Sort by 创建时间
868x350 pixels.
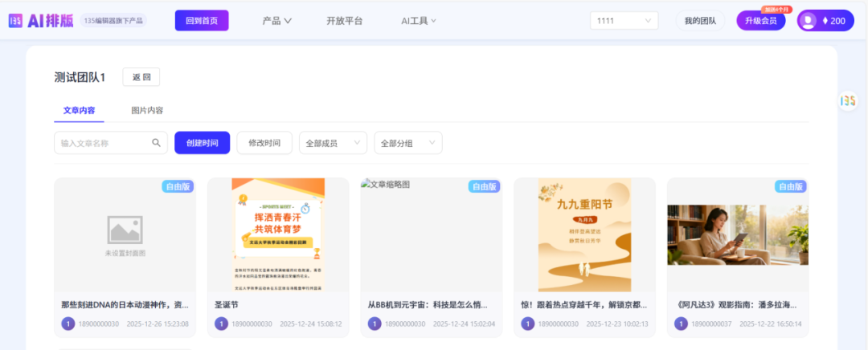point(202,143)
